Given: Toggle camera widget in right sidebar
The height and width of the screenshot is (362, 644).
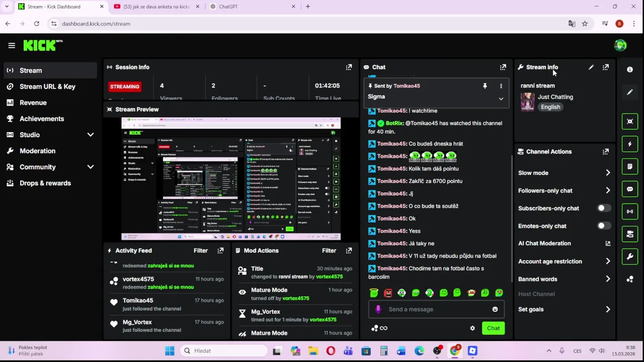Looking at the screenshot, I should [x=630, y=234].
